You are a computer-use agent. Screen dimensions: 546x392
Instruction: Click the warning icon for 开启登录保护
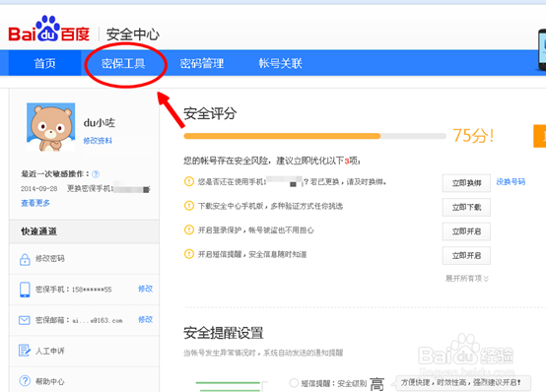(x=189, y=229)
